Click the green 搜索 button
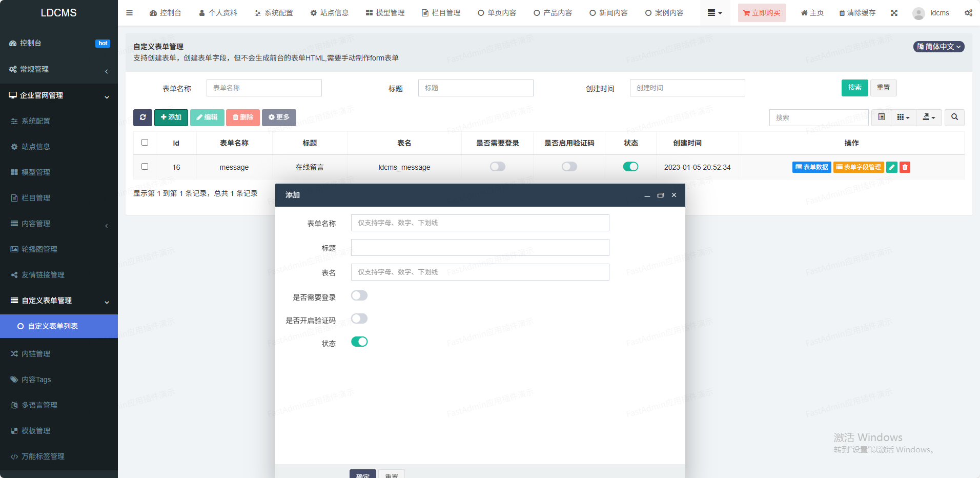This screenshot has height=478, width=980. pyautogui.click(x=854, y=88)
